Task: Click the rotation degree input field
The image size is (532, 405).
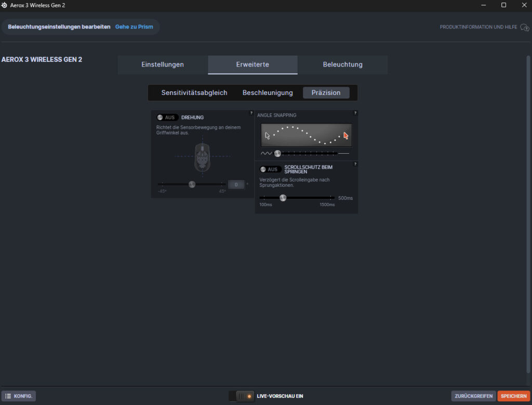Action: 236,184
